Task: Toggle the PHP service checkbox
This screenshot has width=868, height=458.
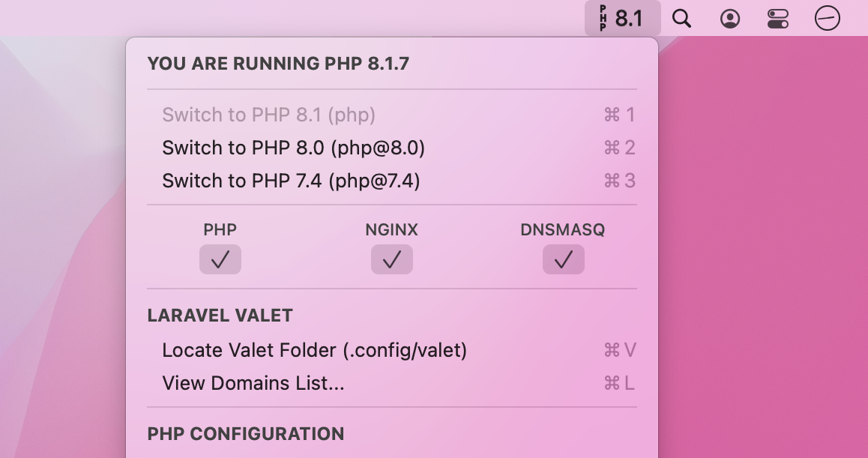Action: tap(220, 259)
